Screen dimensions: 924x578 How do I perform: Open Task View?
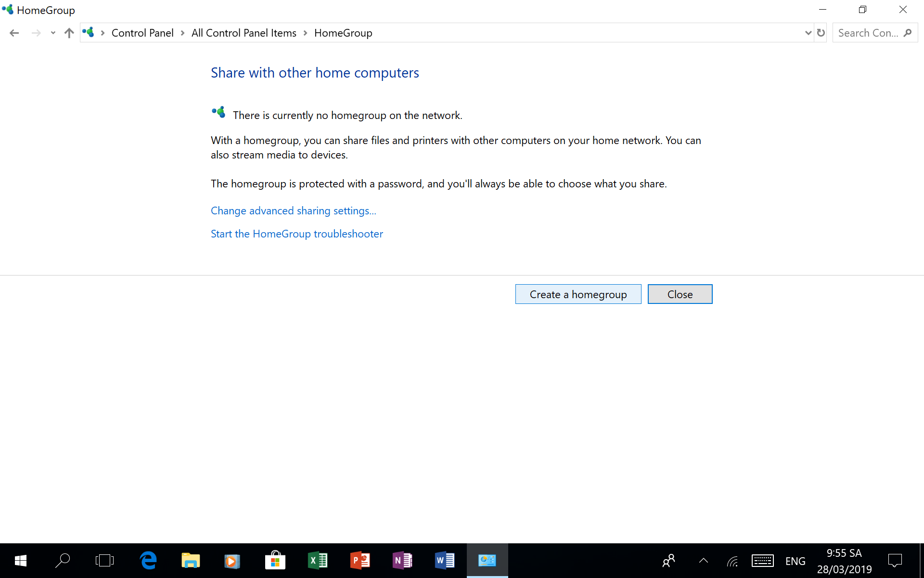(104, 561)
